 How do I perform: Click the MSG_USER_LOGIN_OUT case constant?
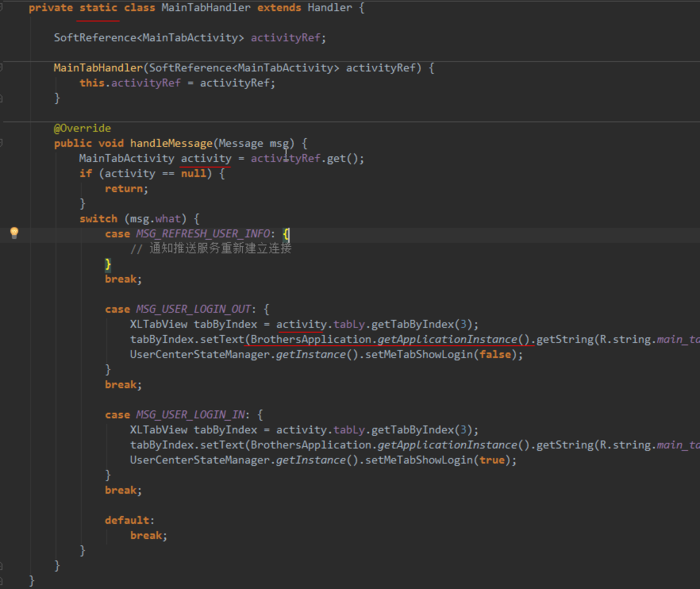(x=193, y=309)
